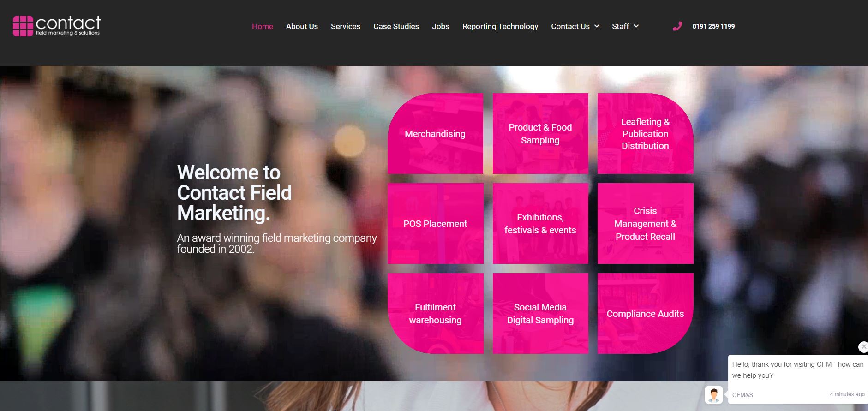Call the 0191 259 1199 number link
The image size is (868, 411).
click(713, 26)
